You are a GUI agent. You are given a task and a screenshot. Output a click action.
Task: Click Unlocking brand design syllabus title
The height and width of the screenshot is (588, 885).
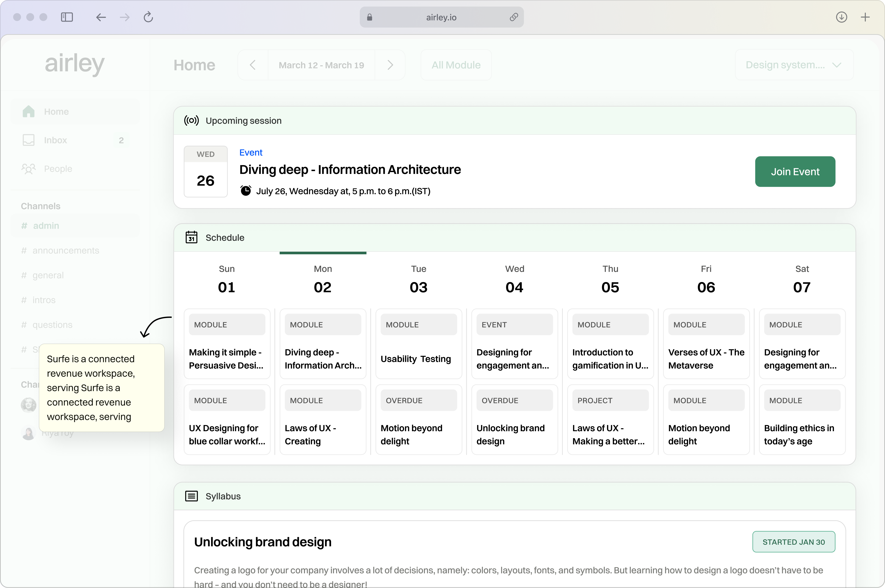(263, 542)
